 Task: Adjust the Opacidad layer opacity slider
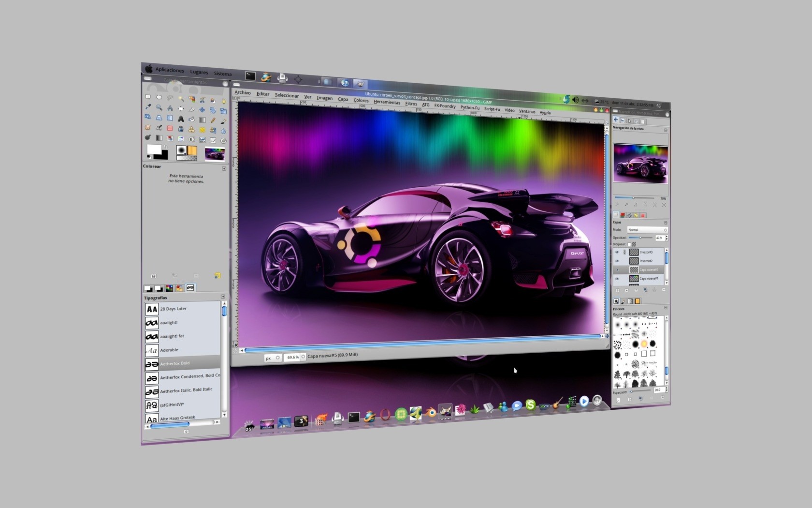pos(640,238)
